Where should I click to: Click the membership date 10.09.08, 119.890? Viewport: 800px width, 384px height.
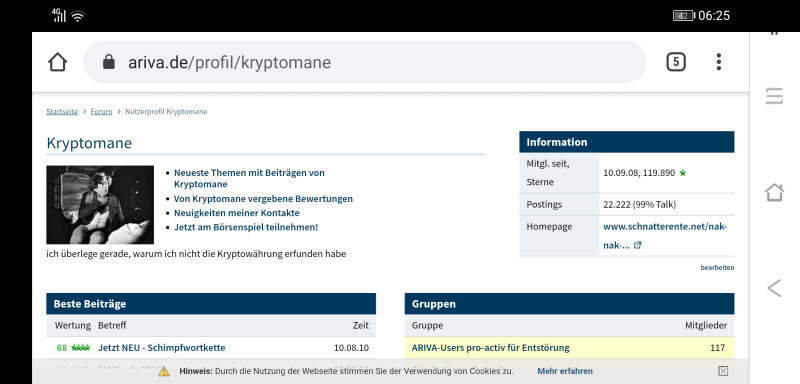coord(639,173)
